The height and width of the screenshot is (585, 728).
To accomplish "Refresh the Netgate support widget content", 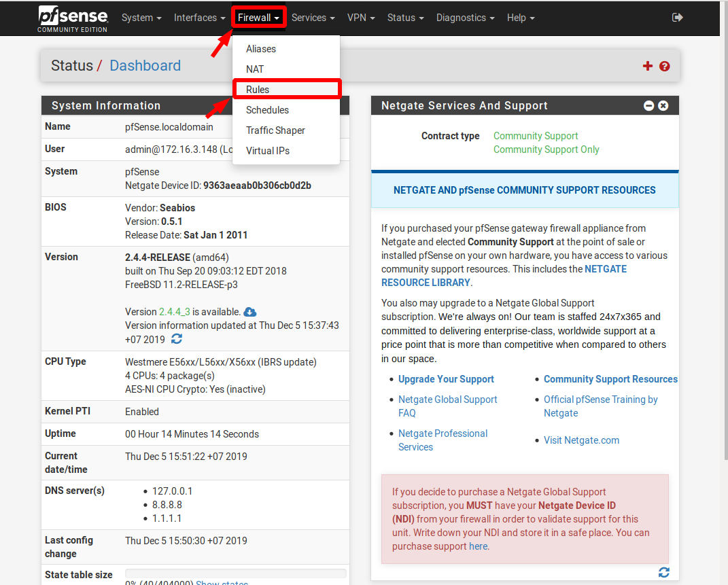I will tap(664, 573).
